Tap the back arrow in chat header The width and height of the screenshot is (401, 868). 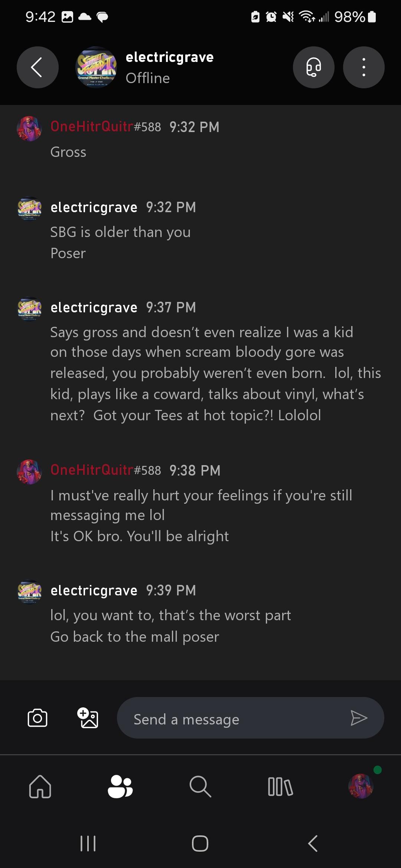[x=38, y=68]
